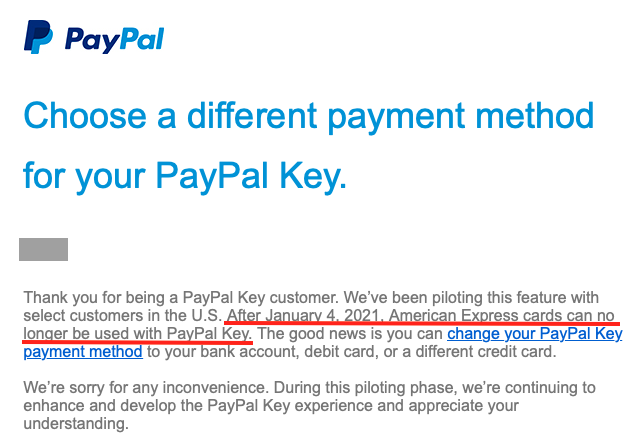Click "We've been piloting this feature with"

pyautogui.click(x=471, y=298)
